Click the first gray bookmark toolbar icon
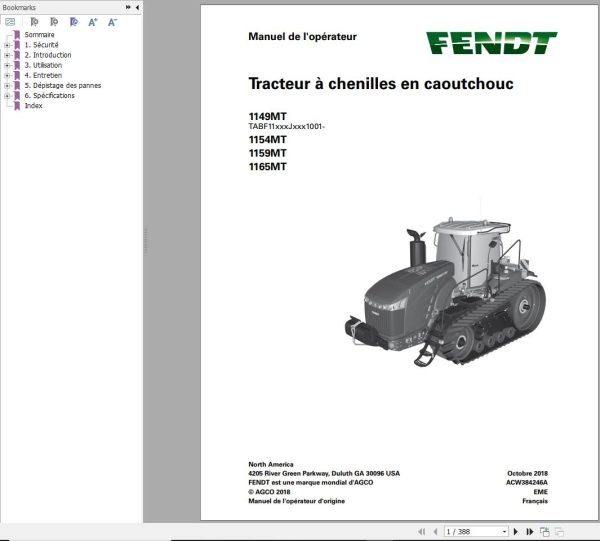The width and height of the screenshot is (600, 541). (34, 22)
